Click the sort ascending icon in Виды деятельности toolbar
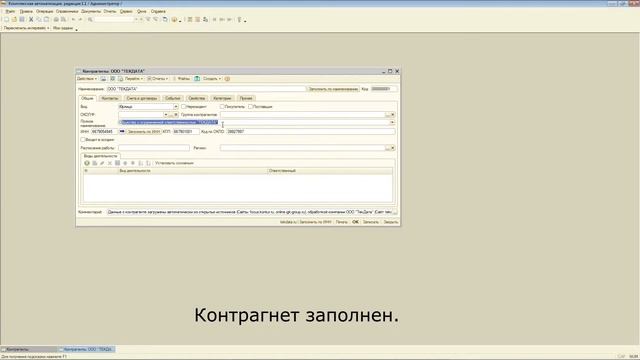 pyautogui.click(x=140, y=163)
